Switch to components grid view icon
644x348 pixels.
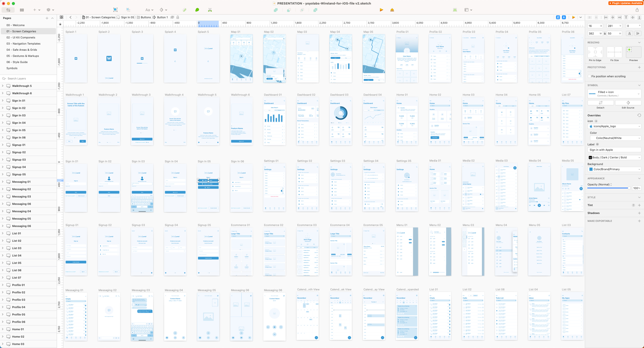(x=22, y=10)
